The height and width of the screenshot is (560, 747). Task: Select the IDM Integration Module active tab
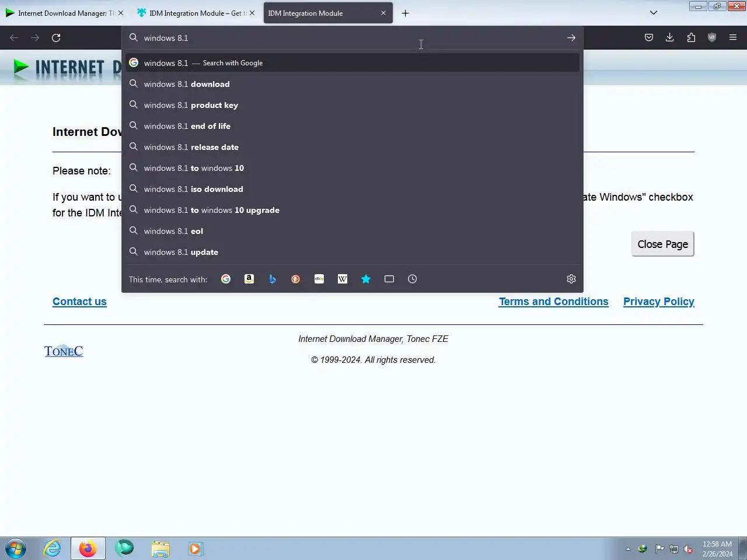pyautogui.click(x=328, y=13)
